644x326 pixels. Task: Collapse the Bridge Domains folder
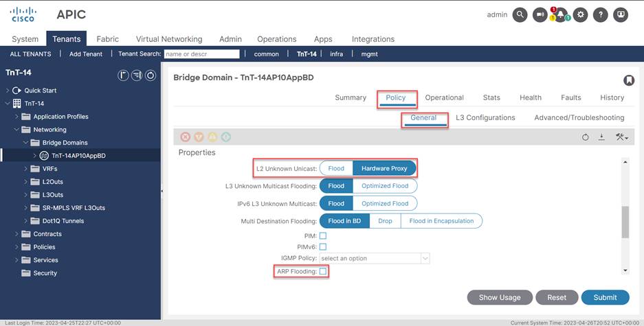pos(25,143)
